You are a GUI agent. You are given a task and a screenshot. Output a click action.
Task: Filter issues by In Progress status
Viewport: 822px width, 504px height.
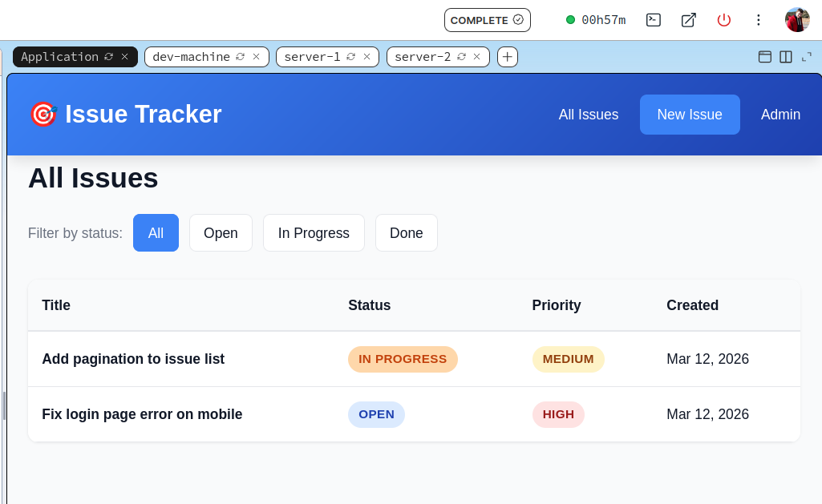click(x=314, y=232)
